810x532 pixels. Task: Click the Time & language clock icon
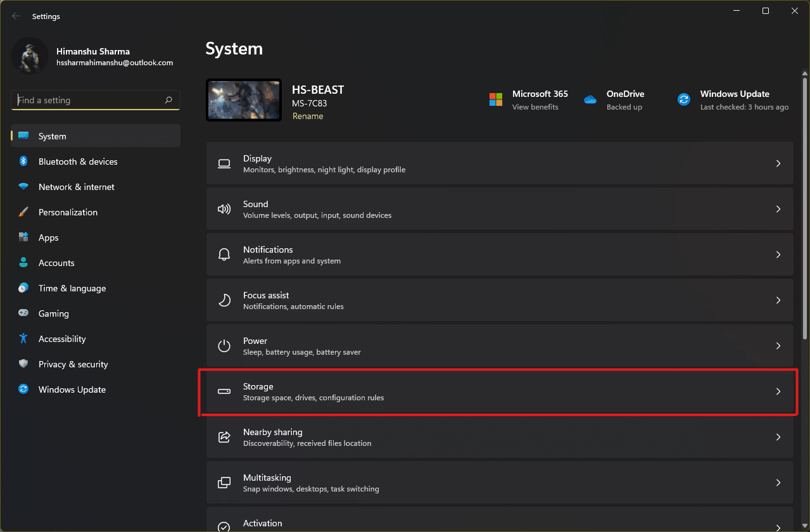pos(23,288)
